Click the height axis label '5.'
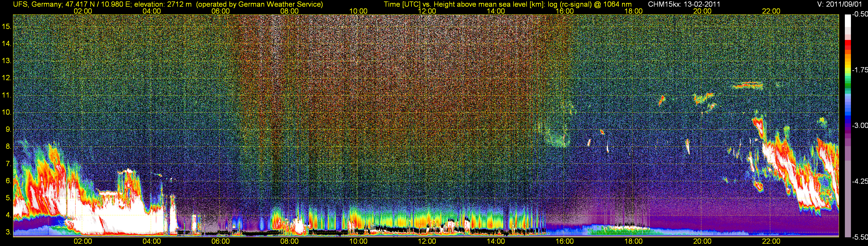 [8, 198]
